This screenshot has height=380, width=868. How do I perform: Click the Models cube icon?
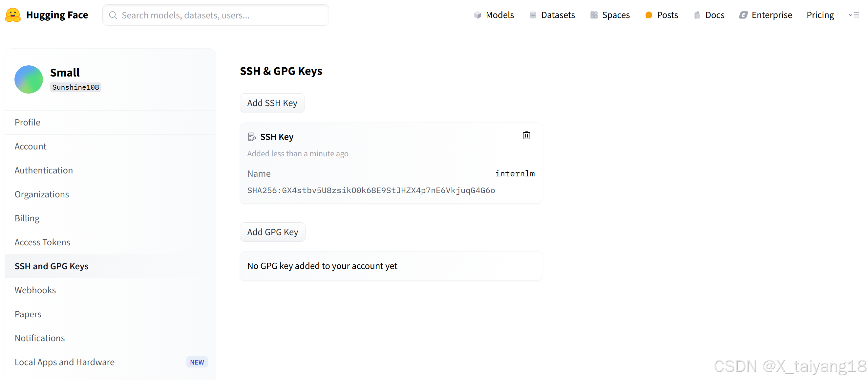point(477,15)
